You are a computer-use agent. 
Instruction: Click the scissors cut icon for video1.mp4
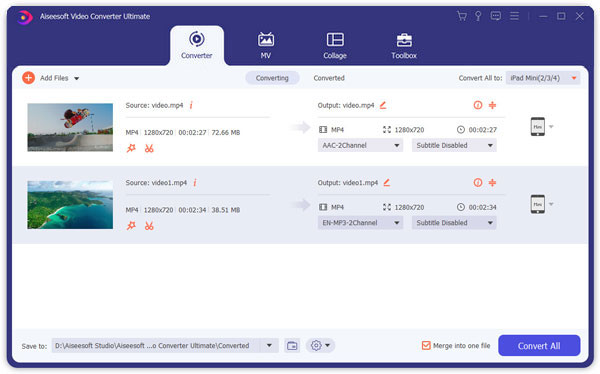tap(149, 226)
